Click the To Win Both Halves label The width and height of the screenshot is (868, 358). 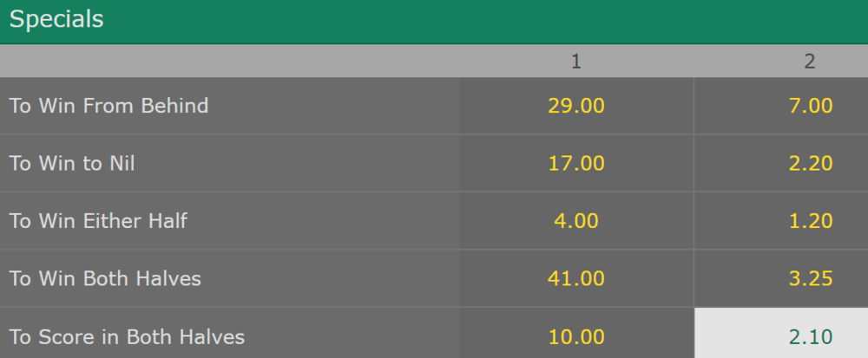(105, 278)
